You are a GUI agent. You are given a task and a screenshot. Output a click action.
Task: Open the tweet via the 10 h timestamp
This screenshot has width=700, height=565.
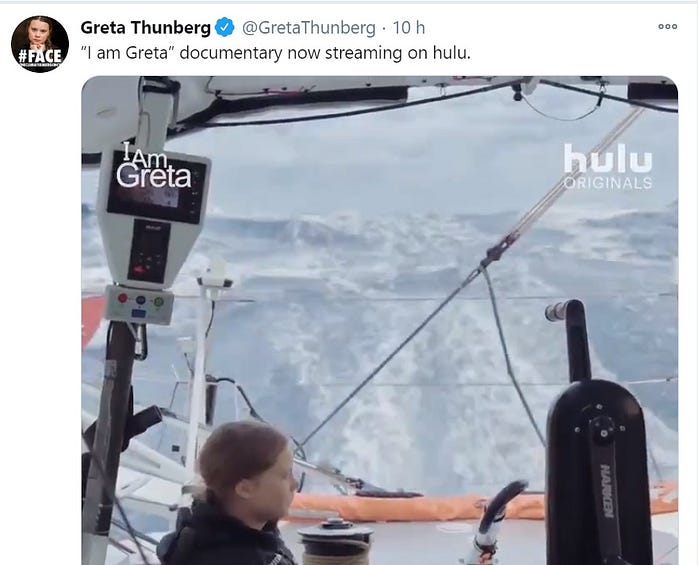point(408,28)
